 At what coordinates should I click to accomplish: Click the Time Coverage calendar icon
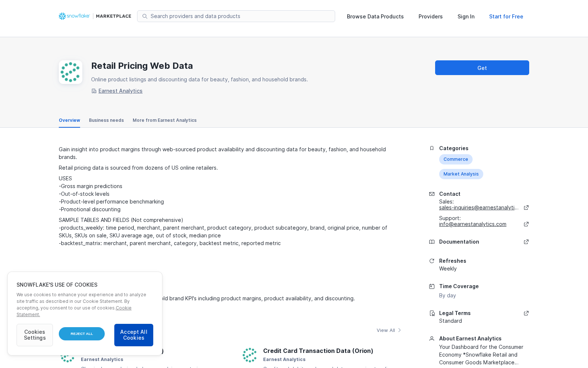[432, 286]
